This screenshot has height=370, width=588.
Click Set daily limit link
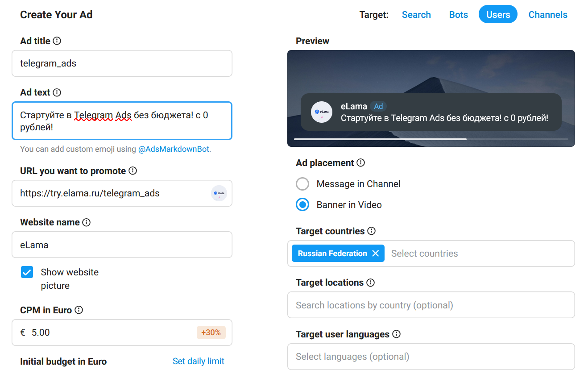click(x=198, y=361)
